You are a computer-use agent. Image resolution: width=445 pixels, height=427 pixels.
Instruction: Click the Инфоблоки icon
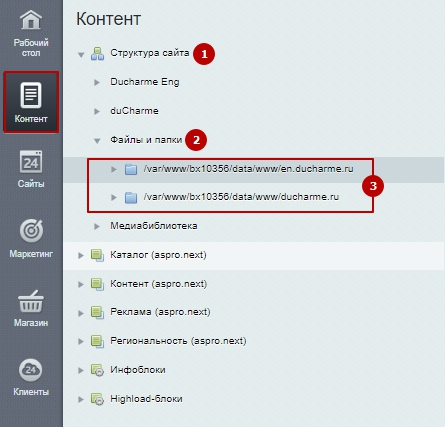97,370
